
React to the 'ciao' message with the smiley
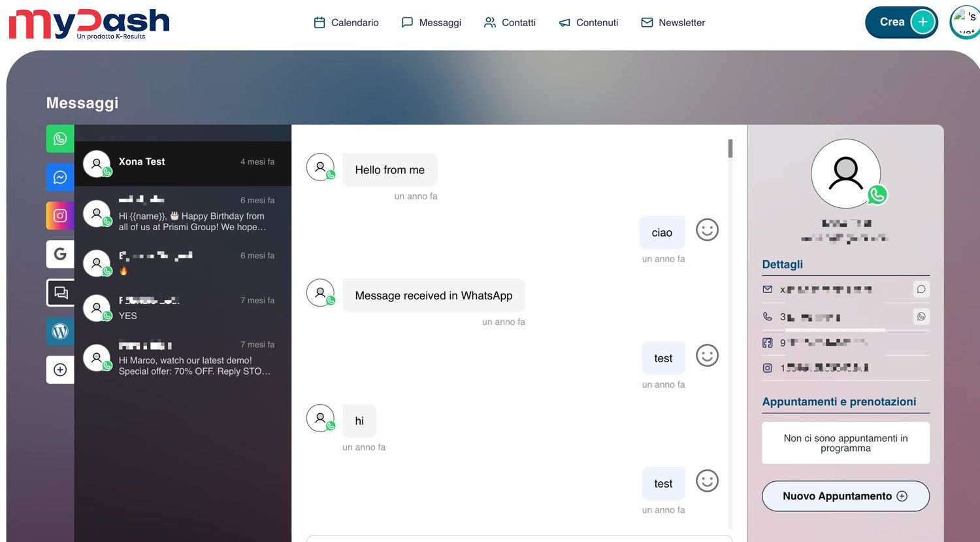pyautogui.click(x=707, y=229)
